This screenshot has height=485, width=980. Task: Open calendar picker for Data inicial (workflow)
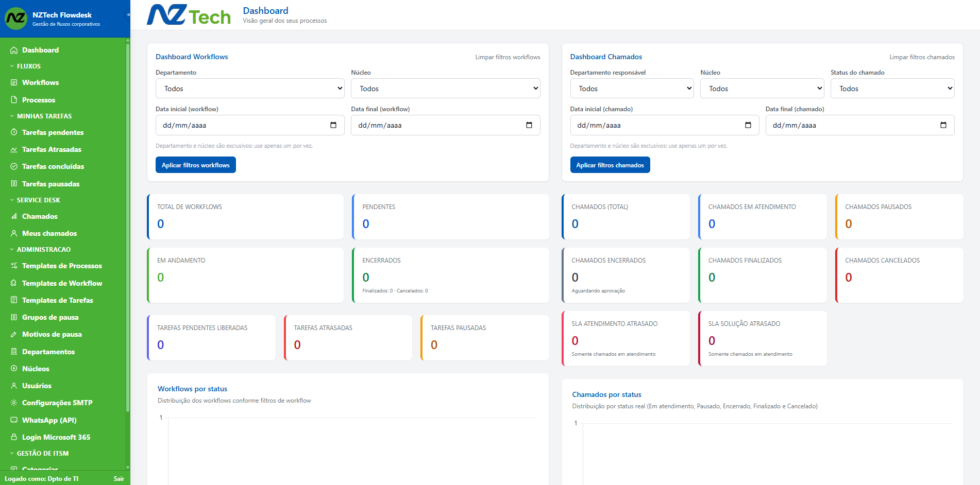333,125
